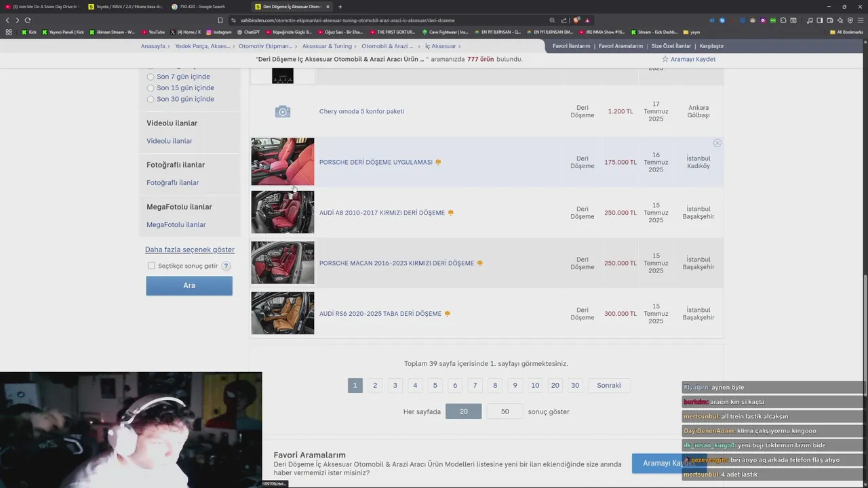The image size is (868, 488).
Task: Expand Daha fazla seçenek göster
Action: 190,249
